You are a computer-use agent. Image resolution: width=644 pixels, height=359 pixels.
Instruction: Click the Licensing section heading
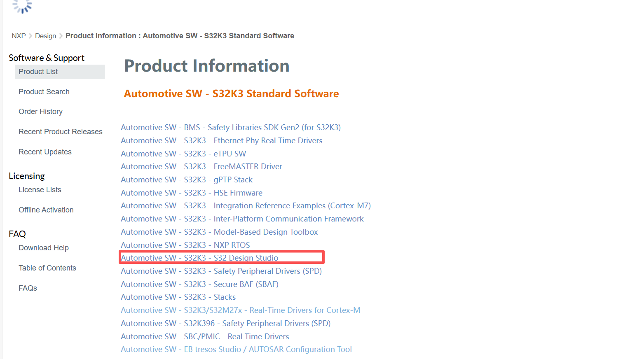(27, 176)
